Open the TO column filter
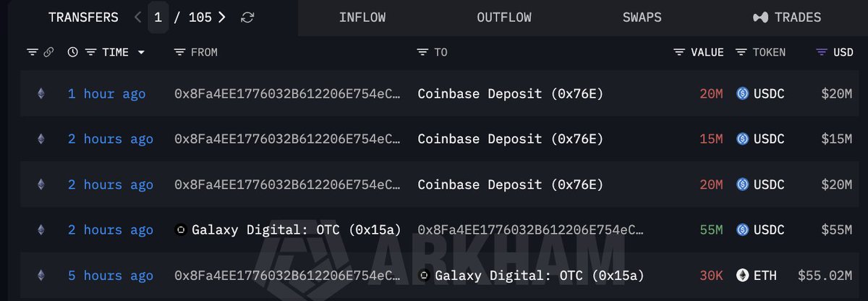868x301 pixels. pyautogui.click(x=422, y=52)
